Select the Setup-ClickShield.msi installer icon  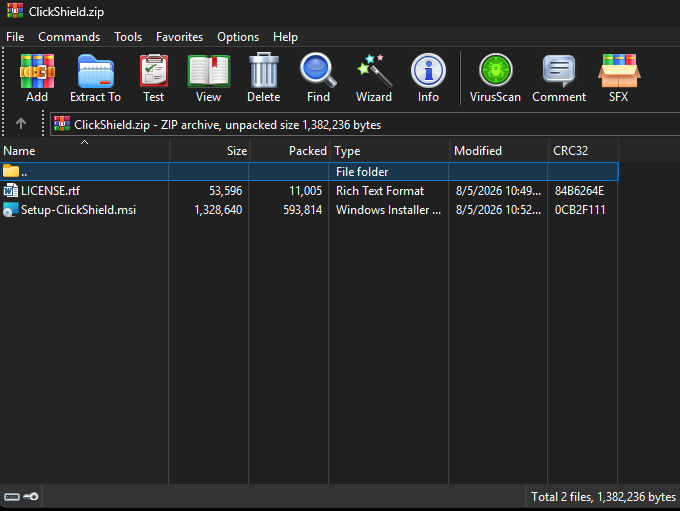click(10, 210)
